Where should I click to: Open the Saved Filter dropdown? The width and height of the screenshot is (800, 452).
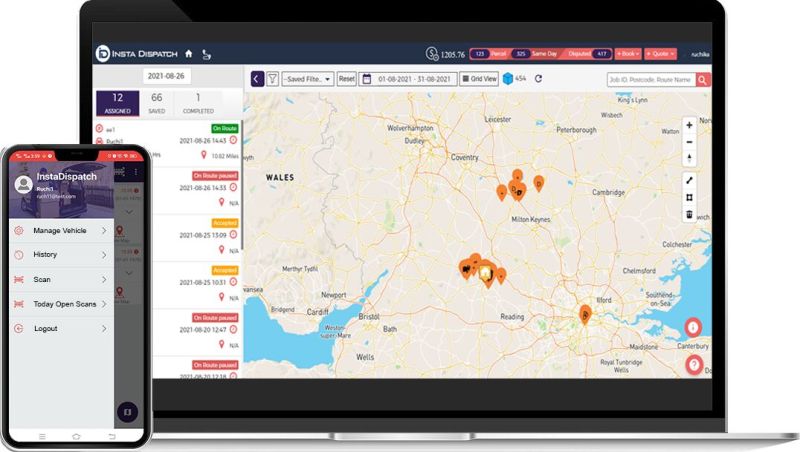308,78
